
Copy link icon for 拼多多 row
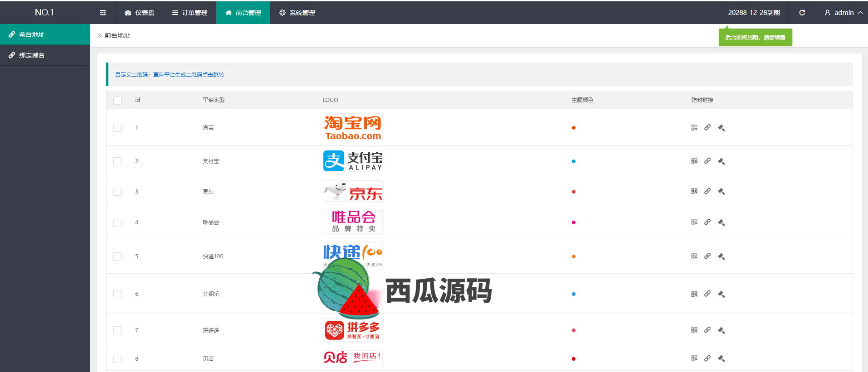[x=707, y=330]
